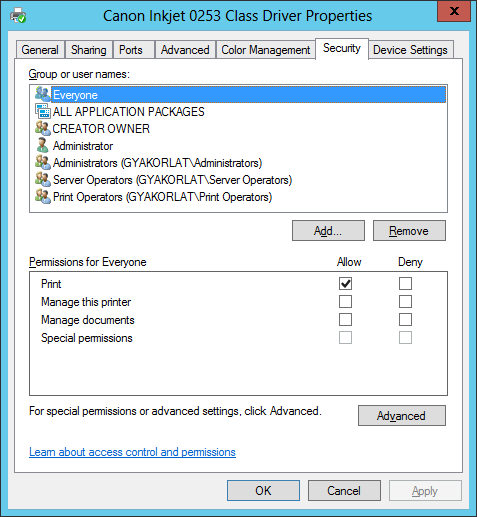Screen dimensions: 477x517
Task: Open the Color Management tab
Action: click(x=266, y=50)
